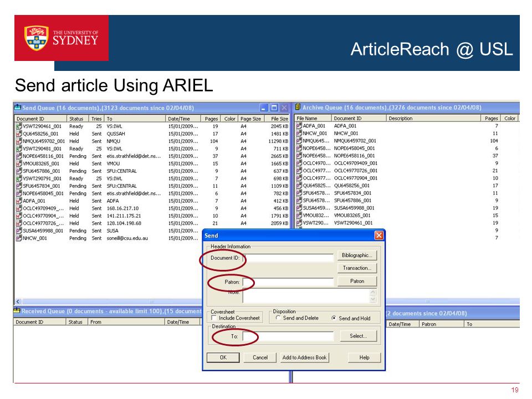Click document icon for SFU6457886_001 in Send Queue
Viewport: 532px width, 399px height.
click(x=19, y=171)
